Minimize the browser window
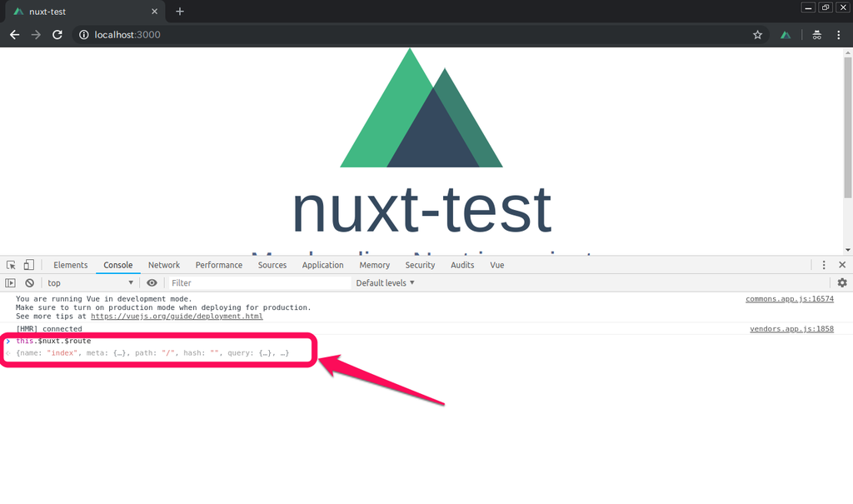This screenshot has width=853, height=504. (x=808, y=7)
